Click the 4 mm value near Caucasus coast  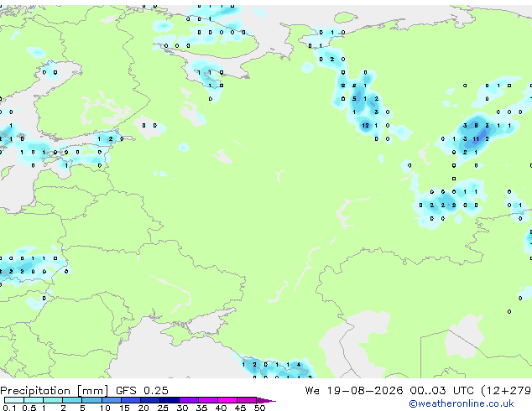(x=299, y=365)
